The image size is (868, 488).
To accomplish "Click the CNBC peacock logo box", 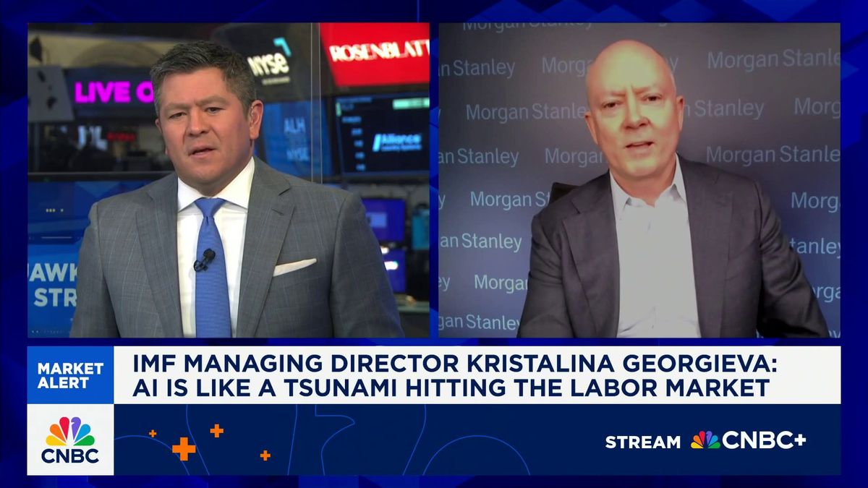I will pyautogui.click(x=70, y=440).
